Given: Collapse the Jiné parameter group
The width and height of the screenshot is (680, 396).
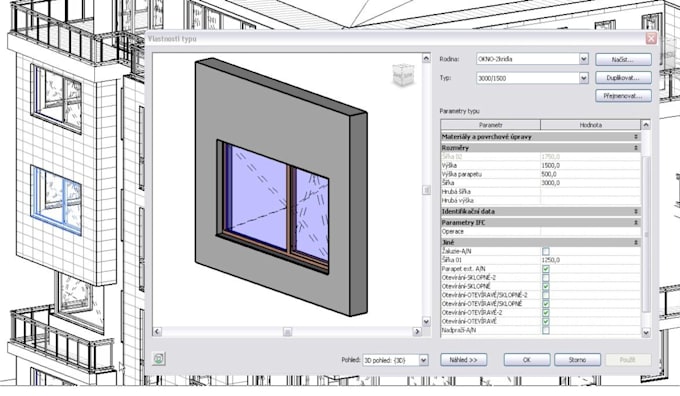Looking at the screenshot, I should tap(636, 242).
